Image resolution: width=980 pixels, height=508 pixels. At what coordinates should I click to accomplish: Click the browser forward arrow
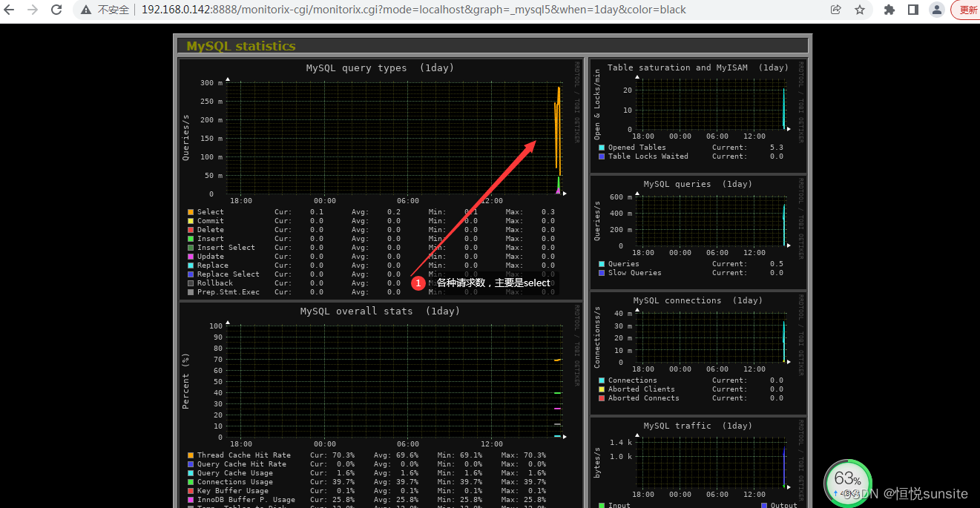33,10
